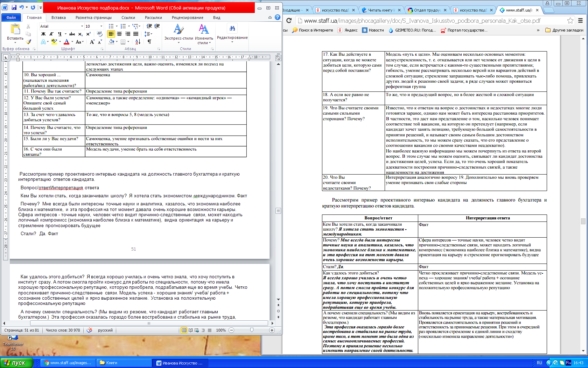
Task: Expand the bullet list style dropdown arrow
Action: [x=117, y=26]
